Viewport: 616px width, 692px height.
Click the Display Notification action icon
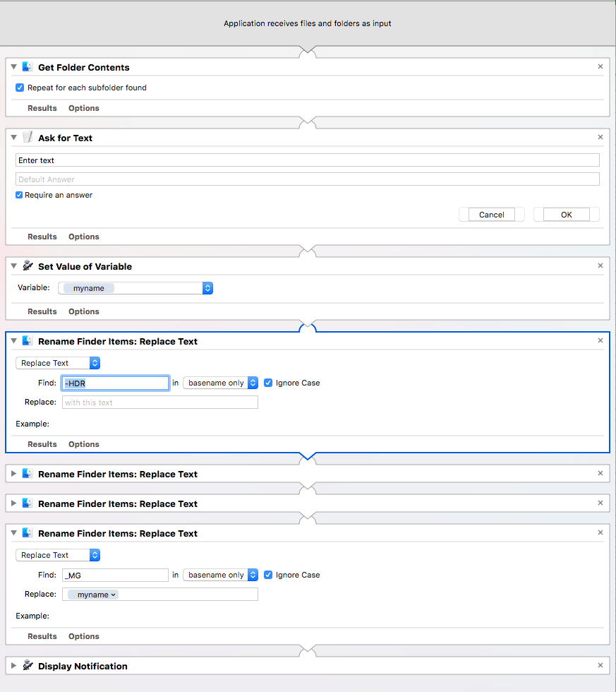point(28,665)
